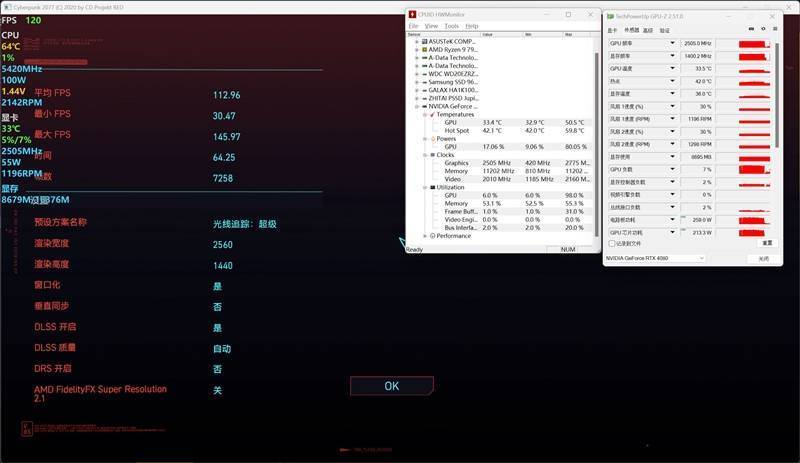800x463 pixels.
Task: Open NVIDIA GeForce RTX 4080 device dropdown
Action: 655,258
